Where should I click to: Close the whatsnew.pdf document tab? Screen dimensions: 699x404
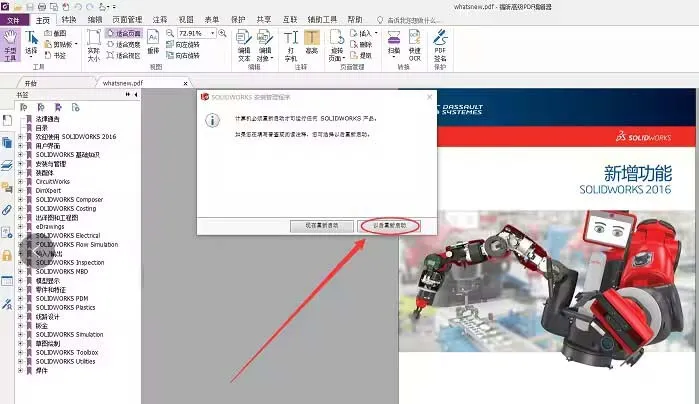[x=185, y=83]
